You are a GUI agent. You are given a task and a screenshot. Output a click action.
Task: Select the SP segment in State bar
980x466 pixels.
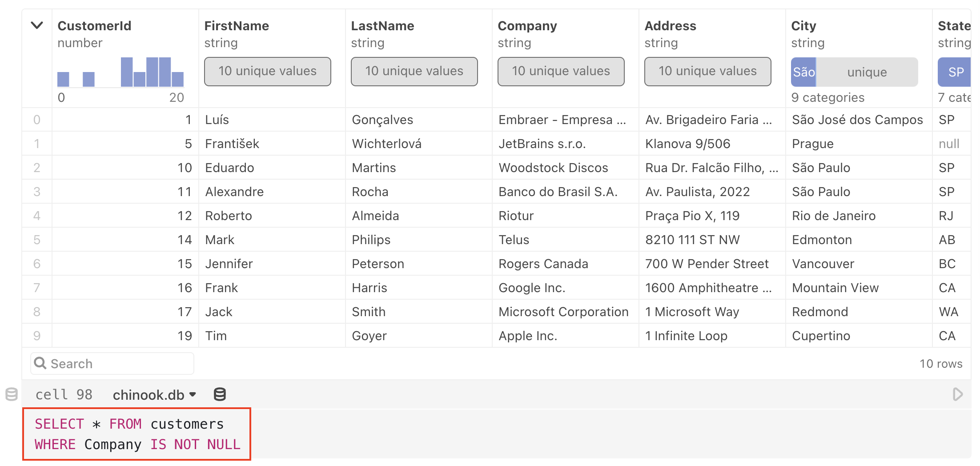pos(955,72)
